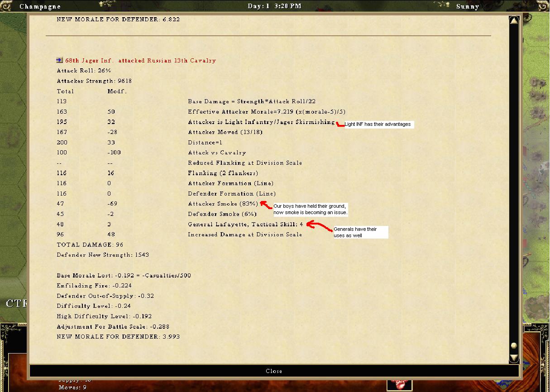Image resolution: width=550 pixels, height=392 pixels.
Task: Click 'High Difficulty Level: -0.192' line
Action: (104, 316)
